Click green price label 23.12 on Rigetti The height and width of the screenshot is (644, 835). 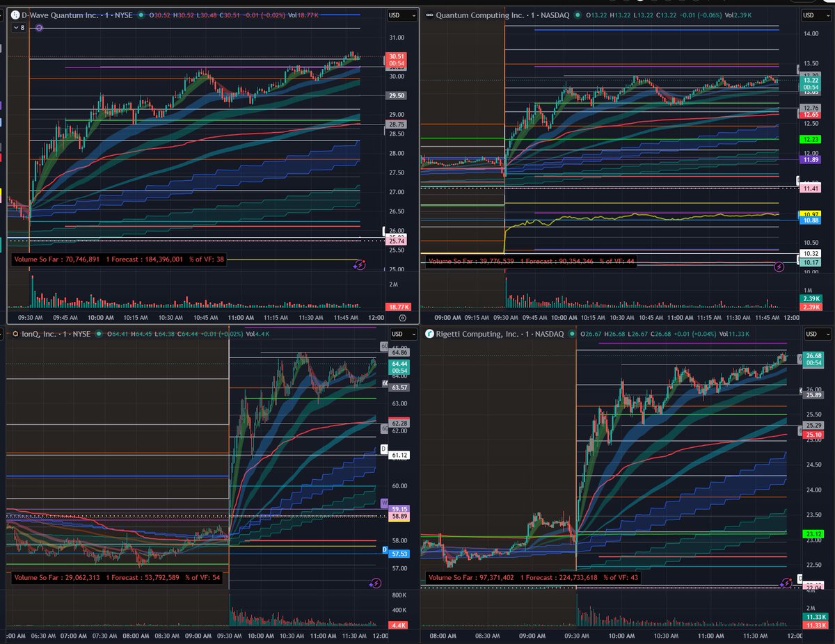point(815,534)
